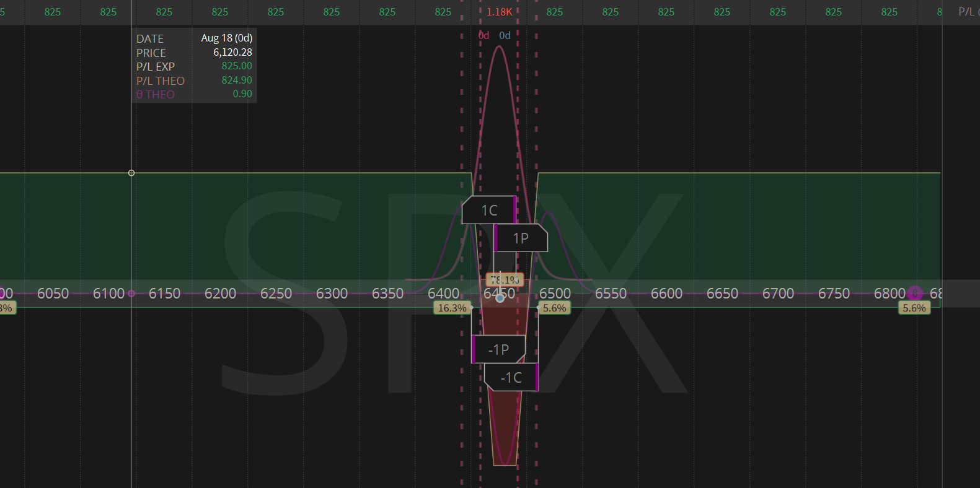The image size is (980, 488).
Task: Click the P/L EXP 825.00 value
Action: pos(237,66)
